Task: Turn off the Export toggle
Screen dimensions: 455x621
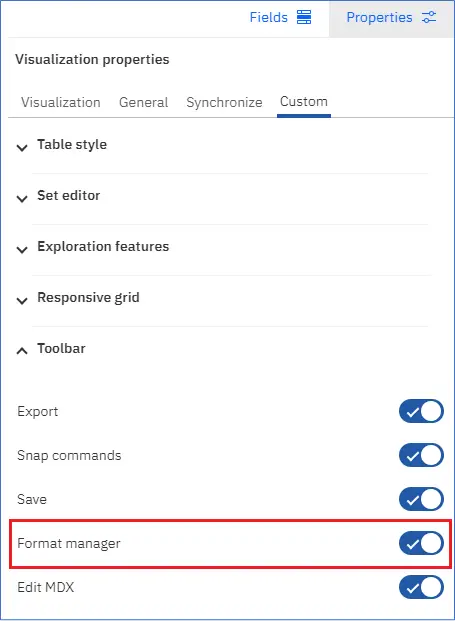Action: point(421,411)
